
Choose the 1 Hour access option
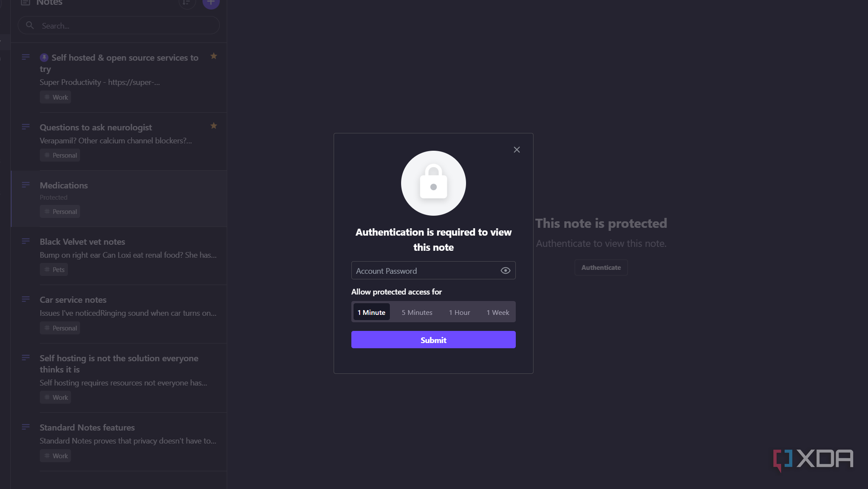tap(459, 312)
